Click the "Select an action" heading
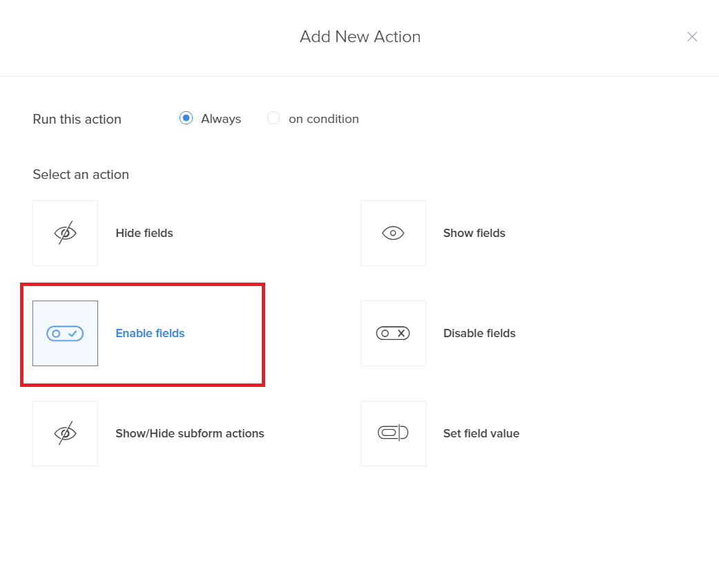Image resolution: width=719 pixels, height=588 pixels. (x=81, y=175)
